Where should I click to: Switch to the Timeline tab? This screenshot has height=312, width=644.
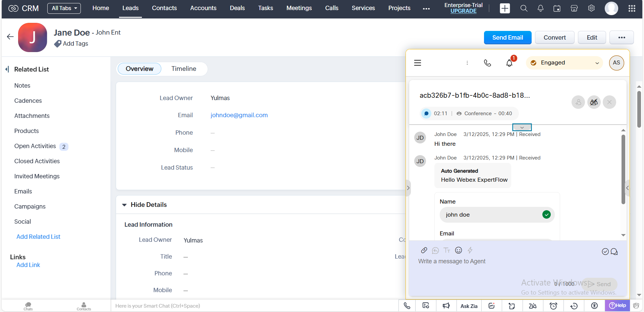click(x=183, y=69)
